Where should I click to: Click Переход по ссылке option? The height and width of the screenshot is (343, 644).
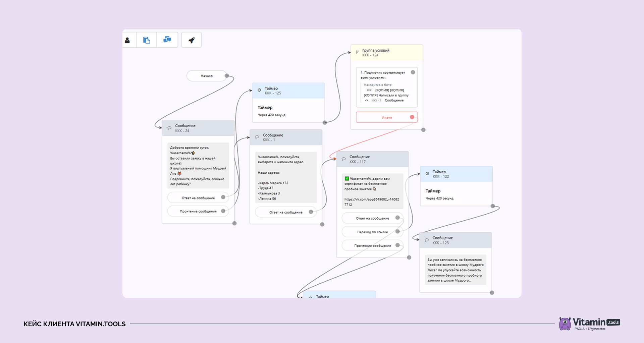point(372,232)
